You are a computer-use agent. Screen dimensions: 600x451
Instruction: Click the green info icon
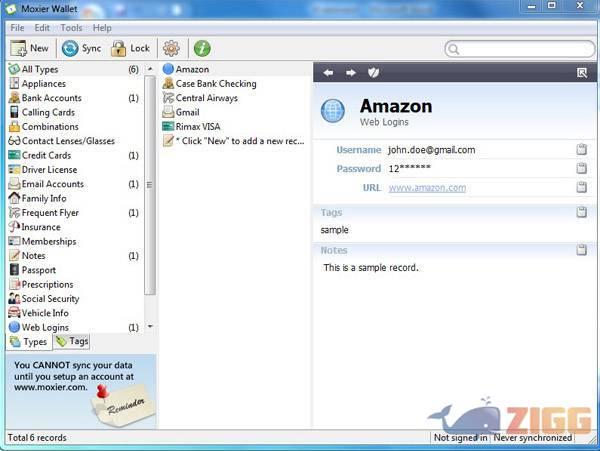202,48
